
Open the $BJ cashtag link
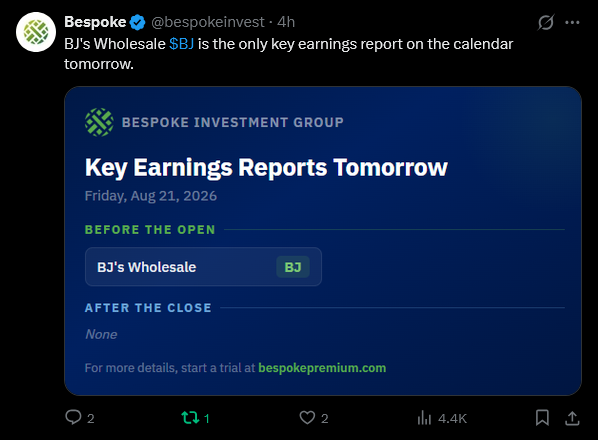[182, 44]
